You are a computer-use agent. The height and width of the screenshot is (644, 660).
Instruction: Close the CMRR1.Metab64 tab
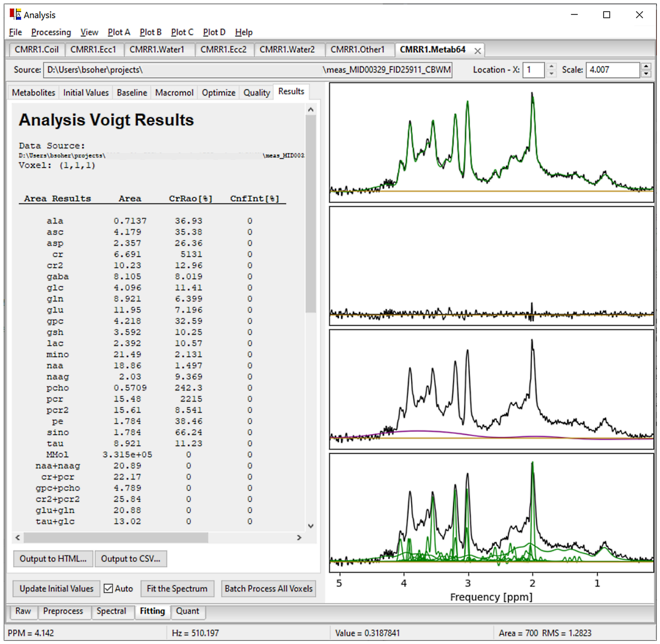[x=477, y=51]
